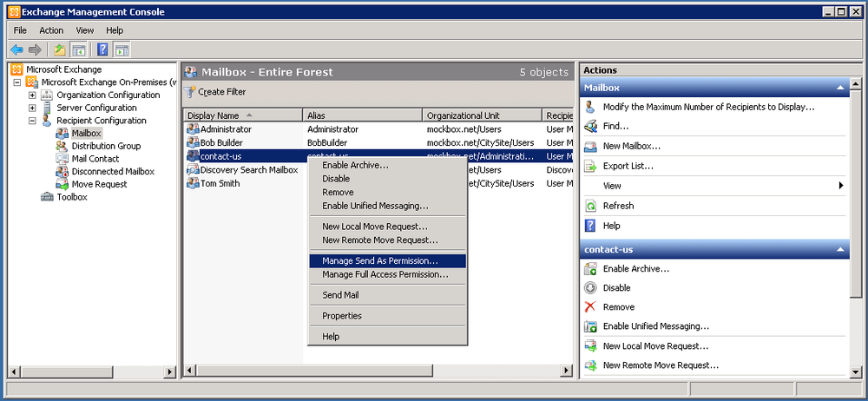Select Distribution Group in the tree
The image size is (868, 401).
(x=106, y=146)
